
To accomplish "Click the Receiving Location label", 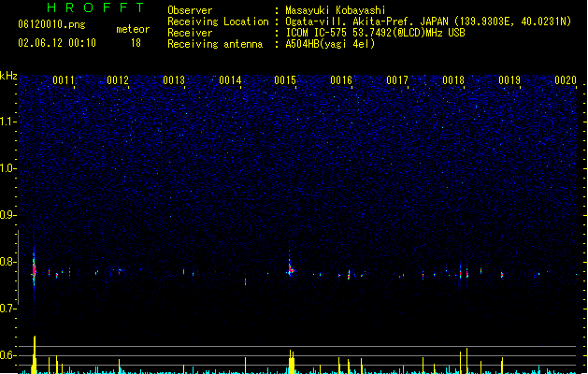I will [x=218, y=22].
